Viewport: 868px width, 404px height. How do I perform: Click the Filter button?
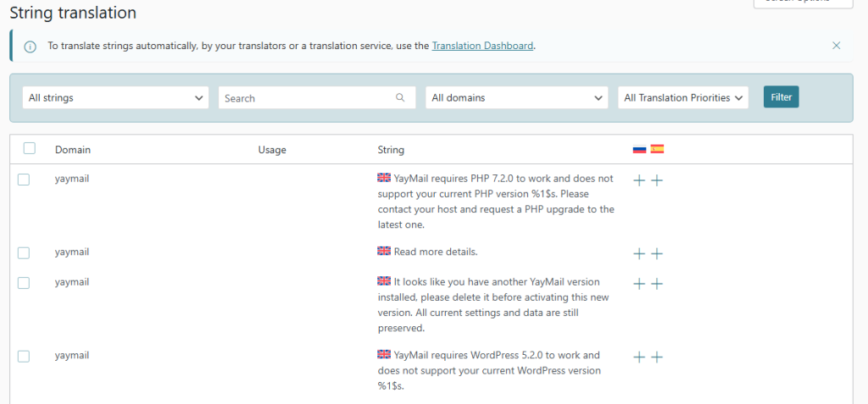781,97
